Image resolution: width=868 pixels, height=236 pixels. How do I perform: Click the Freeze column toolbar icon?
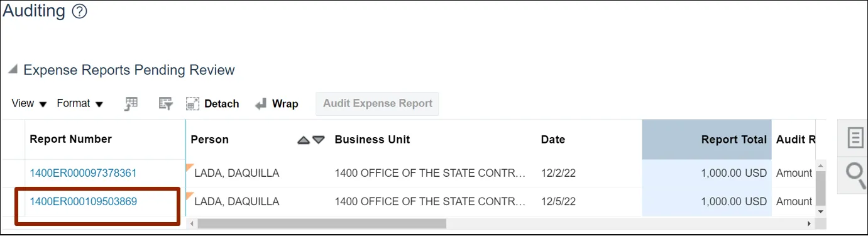coord(131,104)
